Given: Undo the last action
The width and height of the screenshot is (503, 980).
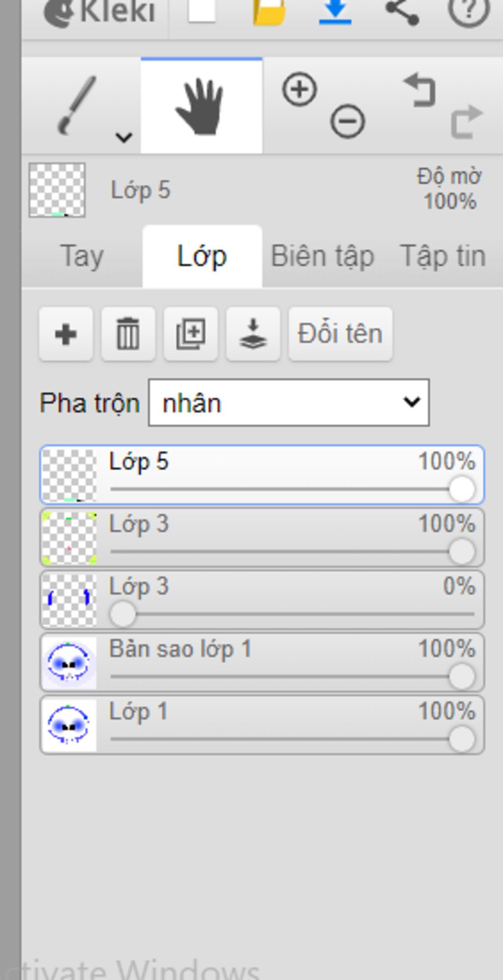Looking at the screenshot, I should click(x=420, y=90).
